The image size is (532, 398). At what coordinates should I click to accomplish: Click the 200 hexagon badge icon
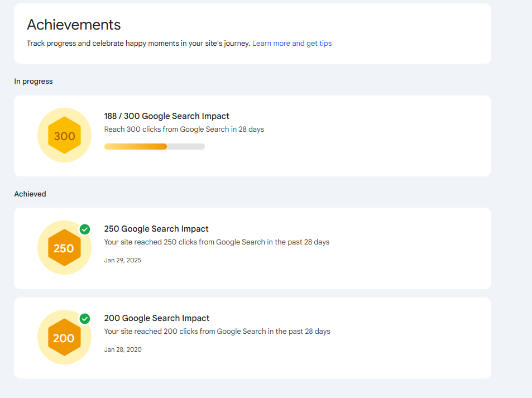point(64,338)
